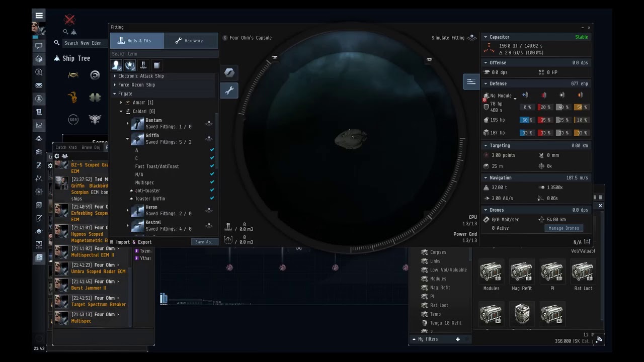Simulate the Bantam hull
This screenshot has width=644, height=362.
tap(209, 123)
